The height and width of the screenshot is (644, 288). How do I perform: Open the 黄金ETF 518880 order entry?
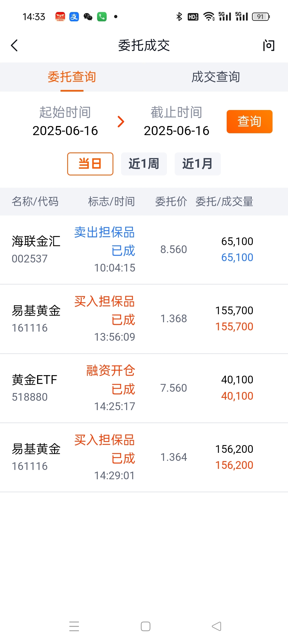[144, 388]
